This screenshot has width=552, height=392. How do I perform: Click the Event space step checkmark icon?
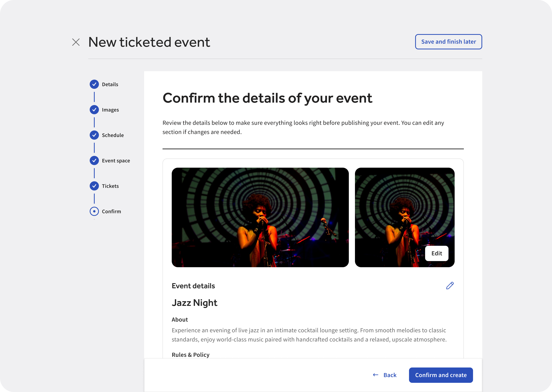tap(94, 161)
